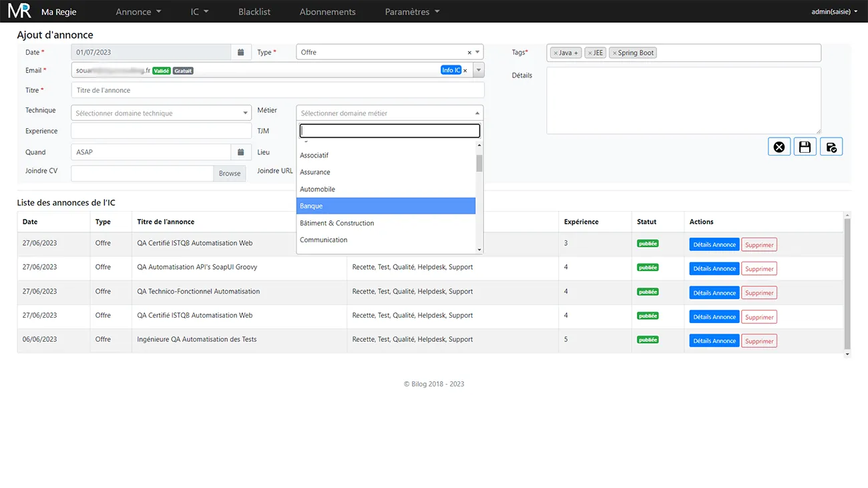Click the Info IC badge button
Screen dimensions: 868x488
coord(451,70)
